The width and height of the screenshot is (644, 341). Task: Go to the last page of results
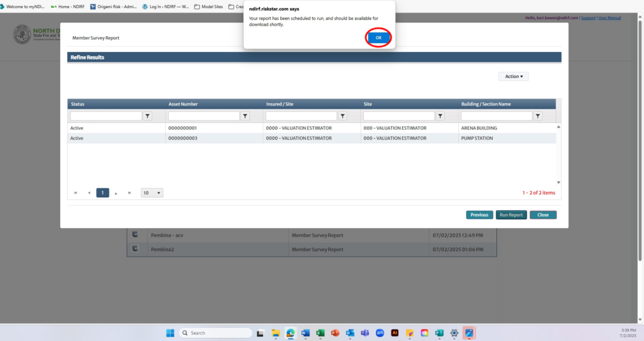click(129, 193)
